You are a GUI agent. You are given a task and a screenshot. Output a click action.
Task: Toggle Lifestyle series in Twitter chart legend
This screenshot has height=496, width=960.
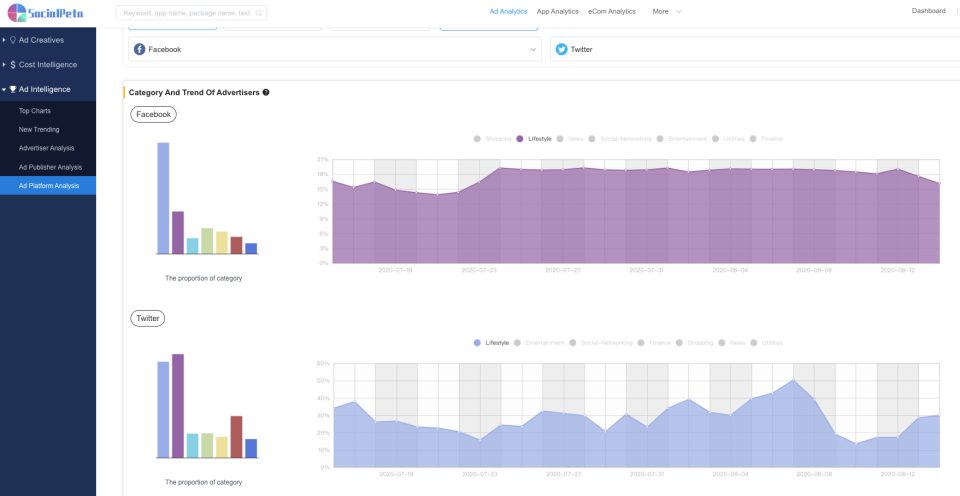491,343
